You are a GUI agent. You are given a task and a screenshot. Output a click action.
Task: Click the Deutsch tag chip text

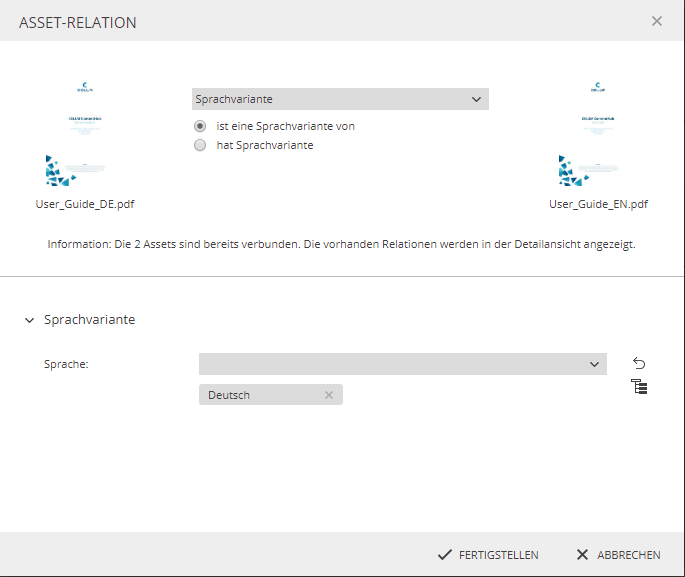(229, 395)
